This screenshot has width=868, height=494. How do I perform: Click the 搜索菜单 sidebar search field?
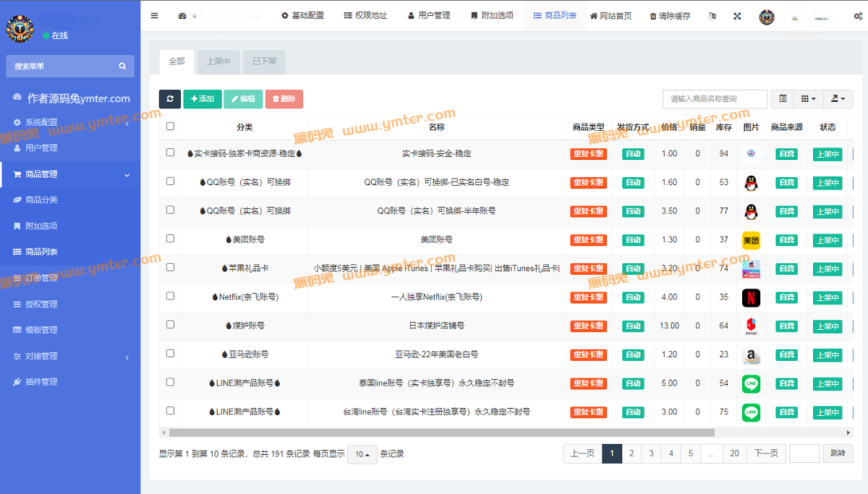pyautogui.click(x=70, y=66)
